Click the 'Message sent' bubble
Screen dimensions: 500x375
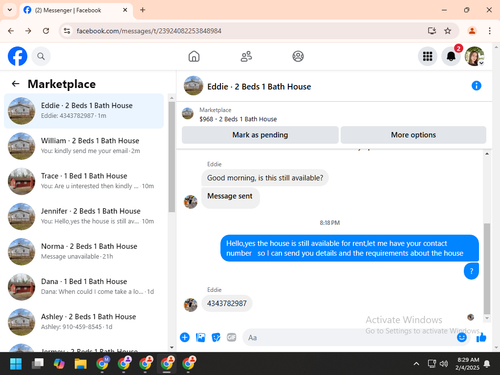(230, 197)
